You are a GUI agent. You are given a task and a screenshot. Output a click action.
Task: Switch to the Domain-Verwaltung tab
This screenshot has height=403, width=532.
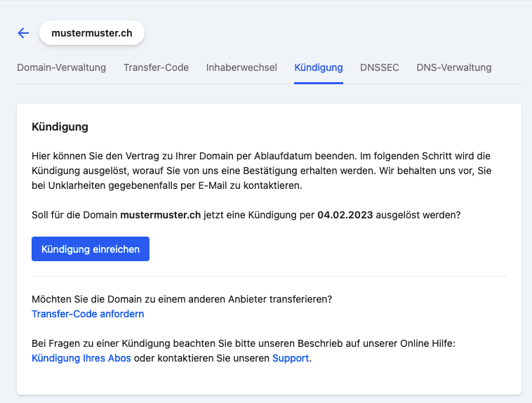click(61, 68)
